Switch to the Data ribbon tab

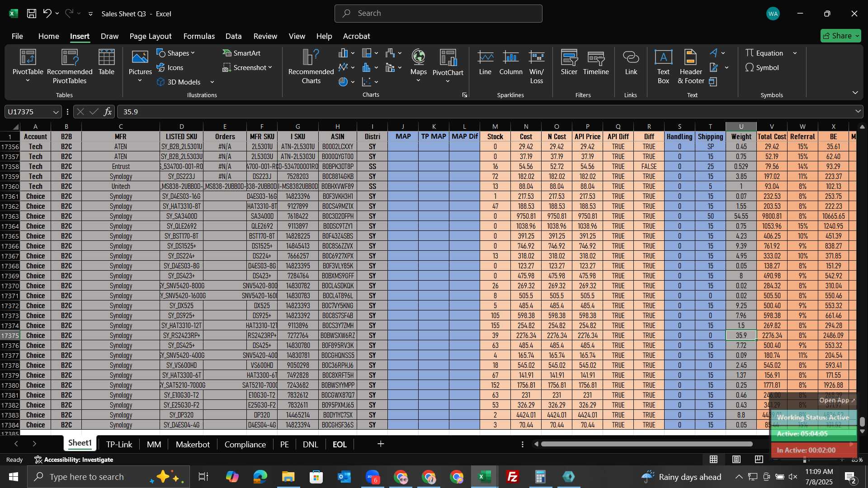[233, 36]
